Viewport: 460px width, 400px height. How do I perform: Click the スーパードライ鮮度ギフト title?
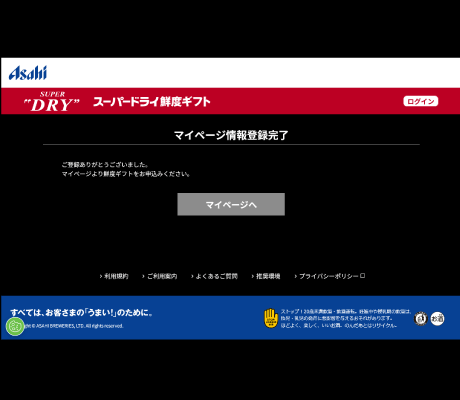click(x=152, y=101)
